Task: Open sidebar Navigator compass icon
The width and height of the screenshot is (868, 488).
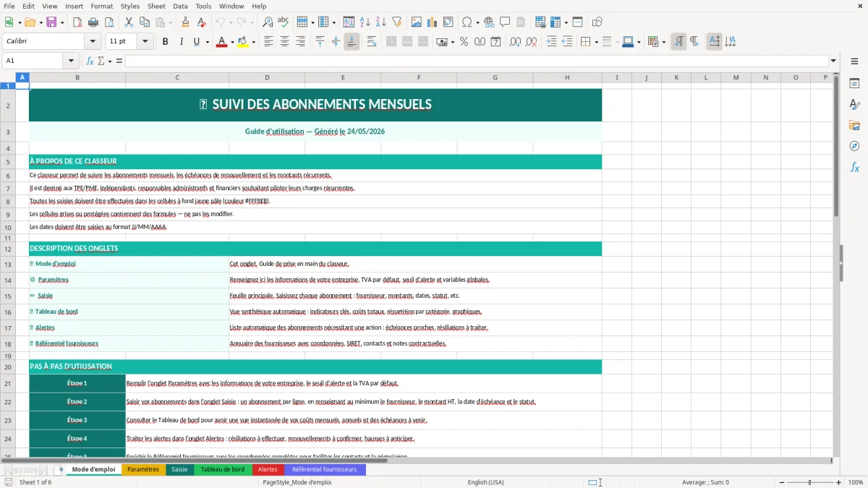Action: (x=854, y=146)
